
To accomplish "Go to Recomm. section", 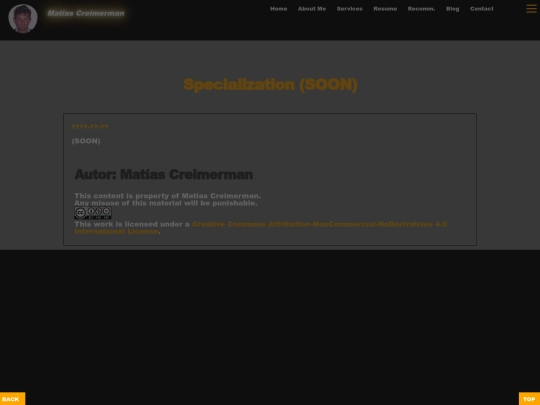I will (421, 9).
